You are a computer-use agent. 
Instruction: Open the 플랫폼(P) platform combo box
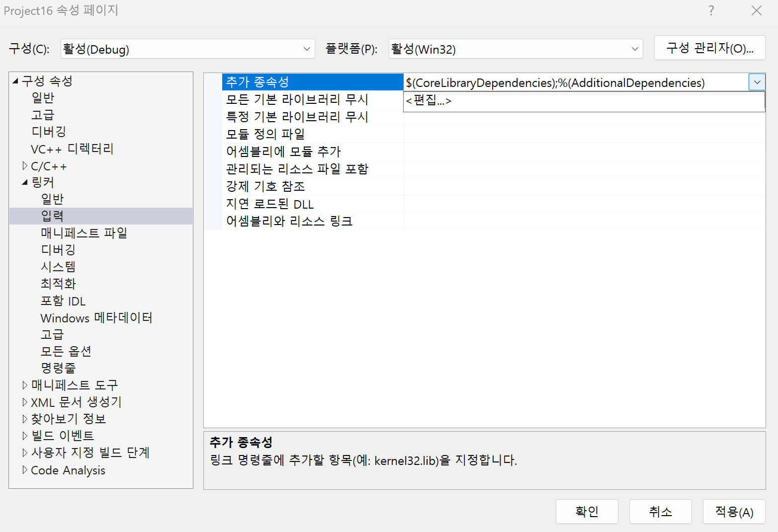[x=516, y=49]
